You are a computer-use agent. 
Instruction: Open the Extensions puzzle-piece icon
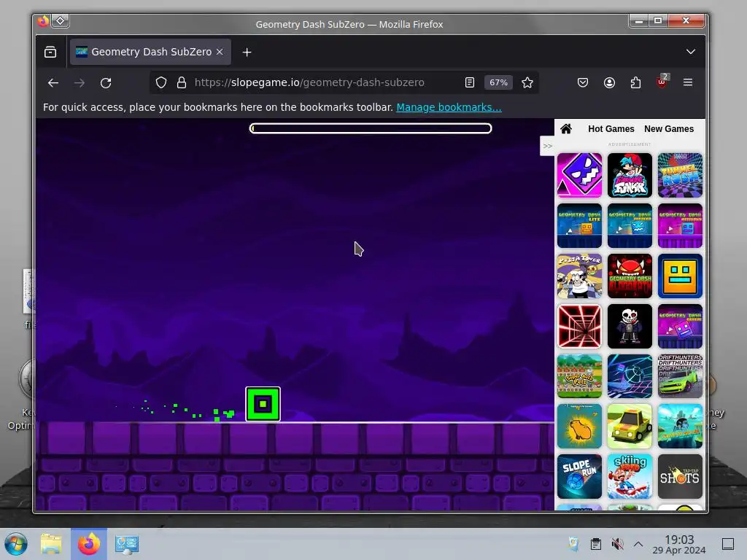click(x=635, y=82)
